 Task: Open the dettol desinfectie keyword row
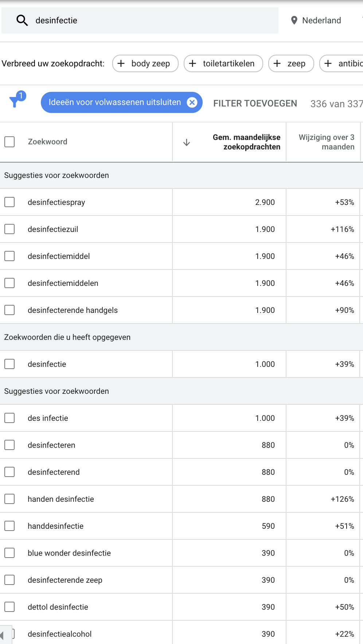[x=181, y=607]
